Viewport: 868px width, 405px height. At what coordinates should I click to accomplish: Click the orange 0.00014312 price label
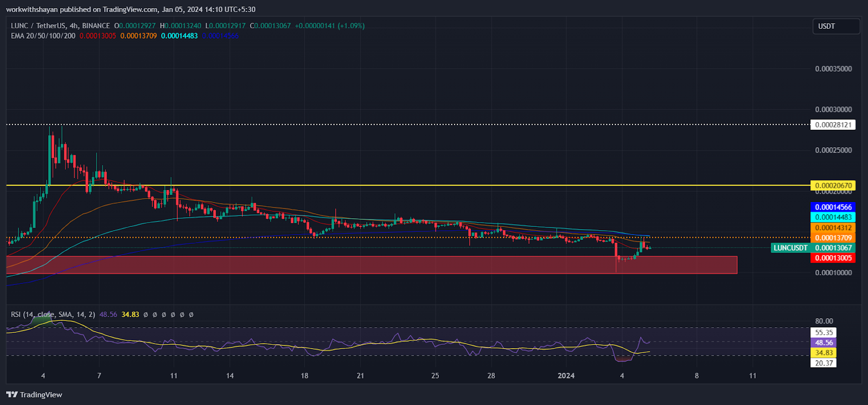click(833, 227)
